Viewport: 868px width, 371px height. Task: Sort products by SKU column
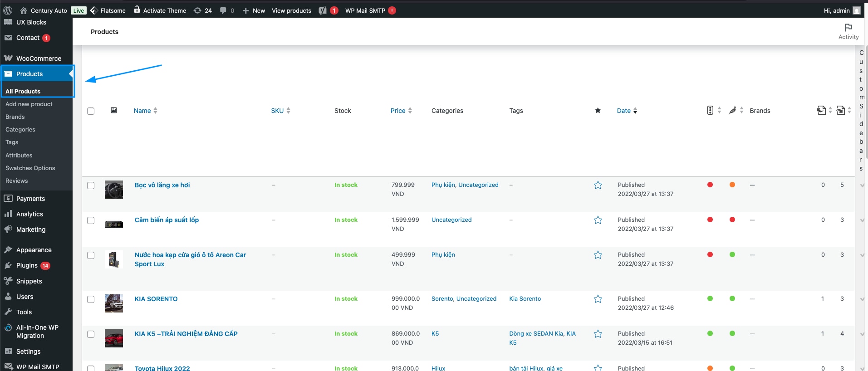(x=281, y=111)
